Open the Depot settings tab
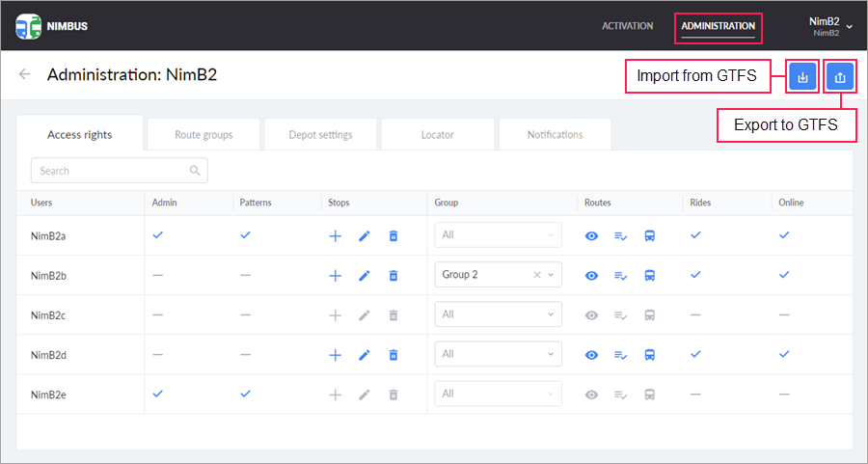Screen dimensions: 868x464 click(x=320, y=135)
